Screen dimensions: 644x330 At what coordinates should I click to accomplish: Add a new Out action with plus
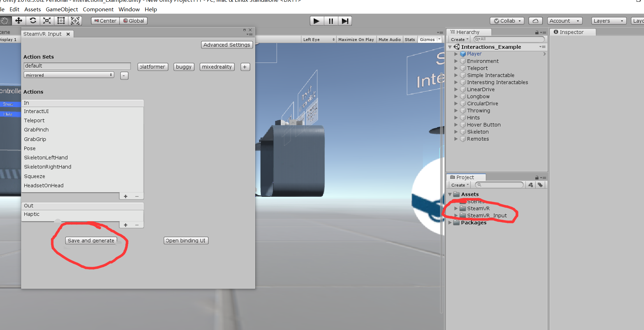tap(126, 225)
